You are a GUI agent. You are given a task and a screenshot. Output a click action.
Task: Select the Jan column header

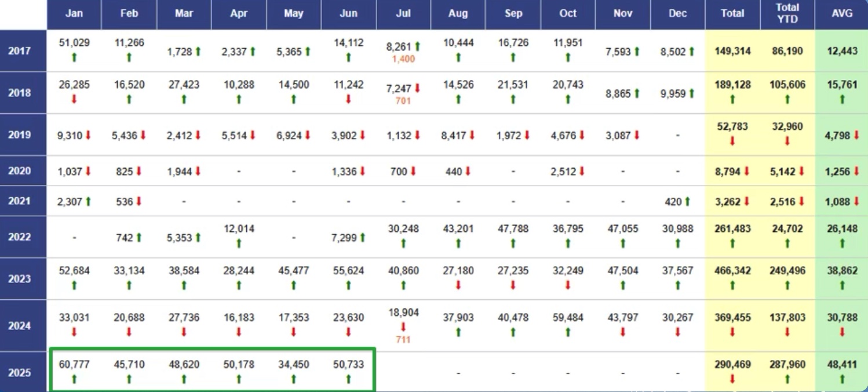[x=74, y=14]
